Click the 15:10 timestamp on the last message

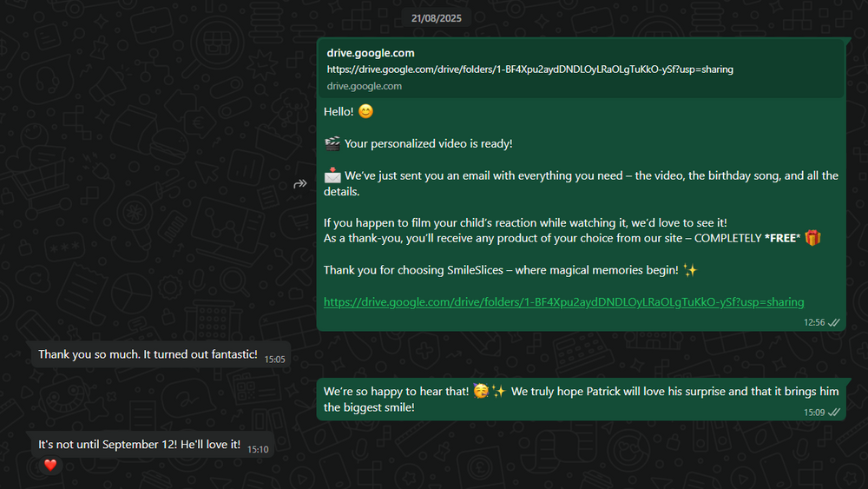pos(258,449)
